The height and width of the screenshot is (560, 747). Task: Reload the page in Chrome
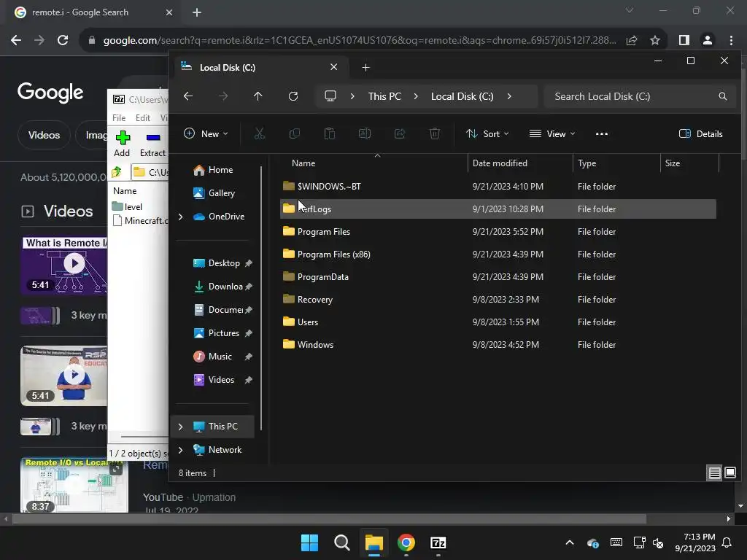click(x=63, y=40)
